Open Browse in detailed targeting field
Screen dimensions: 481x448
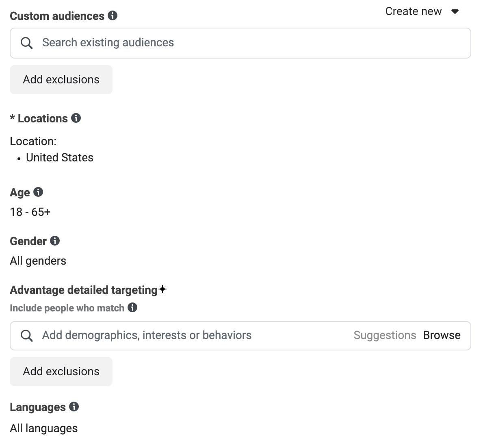point(442,335)
